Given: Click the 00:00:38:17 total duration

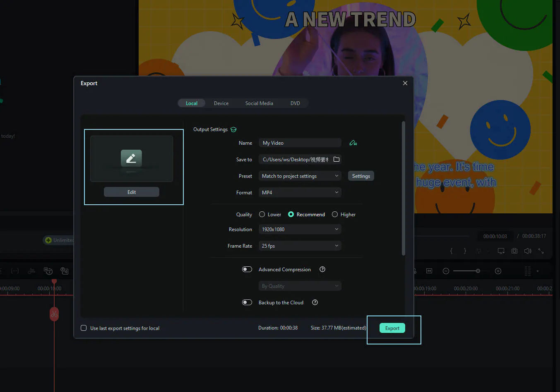Looking at the screenshot, I should [534, 236].
